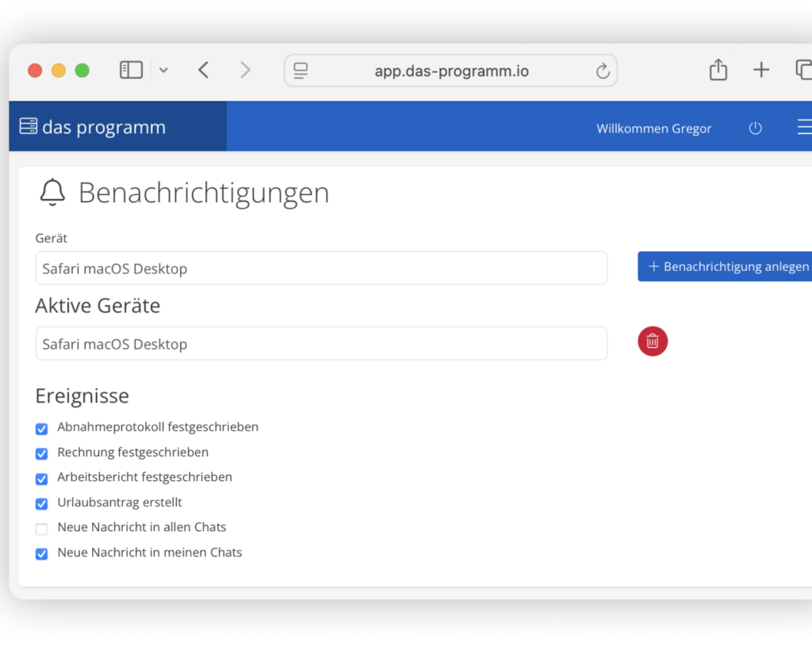Screen dimensions: 812x646
Task: Click the address bar showing app.das-programm.io
Action: (x=450, y=70)
